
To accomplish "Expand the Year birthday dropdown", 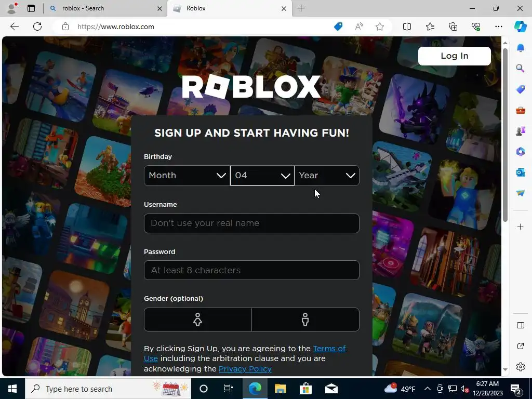I will 327,176.
